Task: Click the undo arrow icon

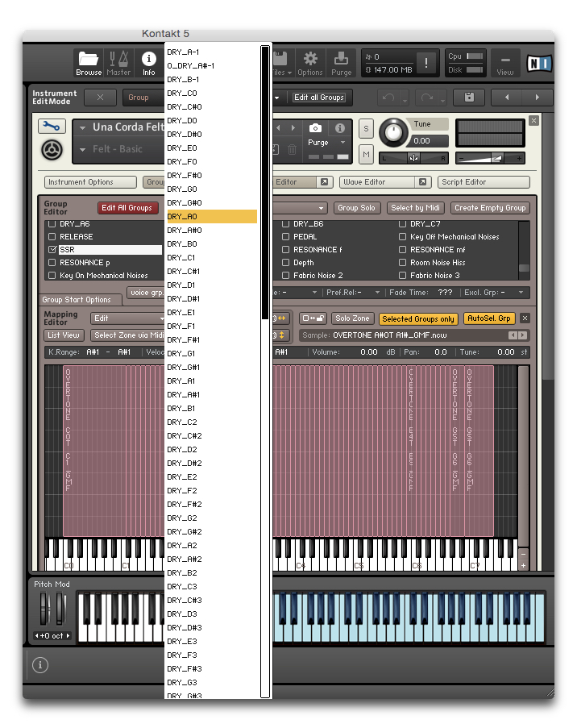Action: pyautogui.click(x=388, y=98)
